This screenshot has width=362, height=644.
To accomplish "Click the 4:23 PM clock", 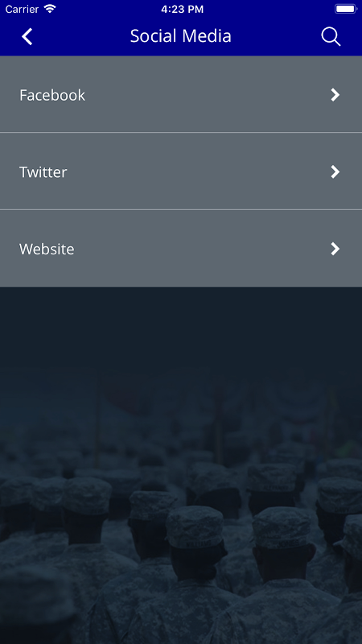I will coord(183,9).
